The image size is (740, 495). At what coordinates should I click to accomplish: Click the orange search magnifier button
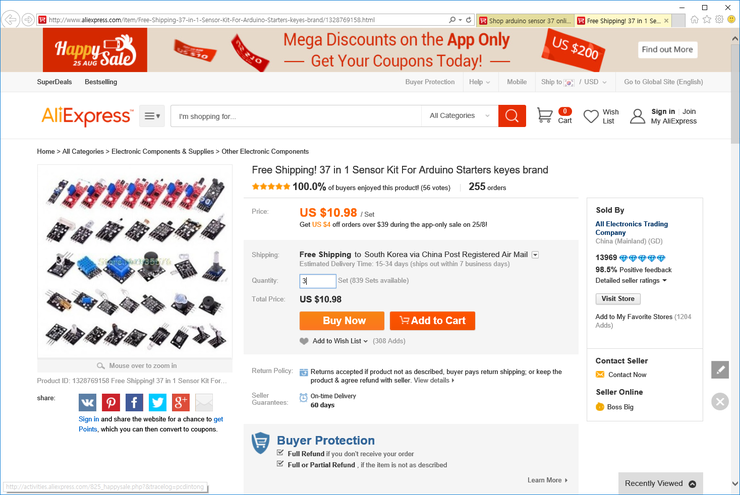pyautogui.click(x=512, y=116)
